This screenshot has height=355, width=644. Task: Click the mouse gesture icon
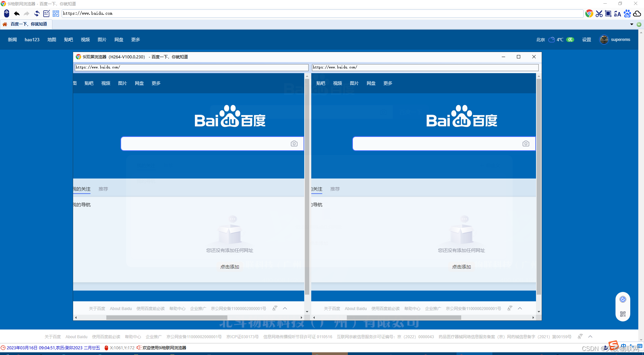point(6,14)
